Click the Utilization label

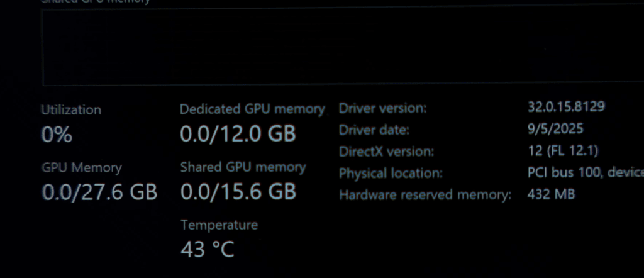click(71, 109)
